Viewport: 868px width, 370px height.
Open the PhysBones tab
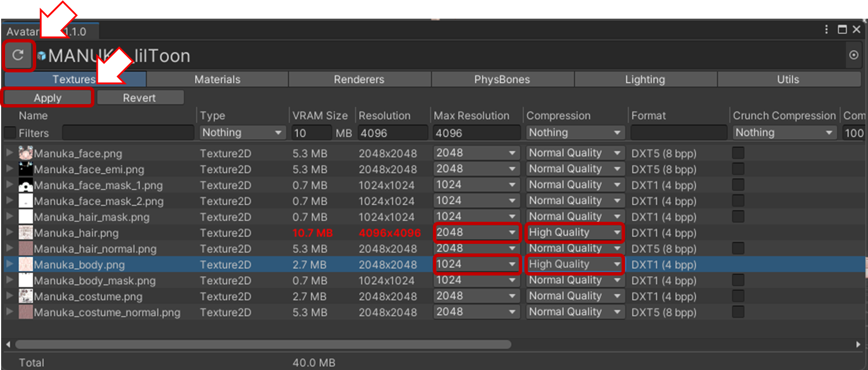[502, 80]
